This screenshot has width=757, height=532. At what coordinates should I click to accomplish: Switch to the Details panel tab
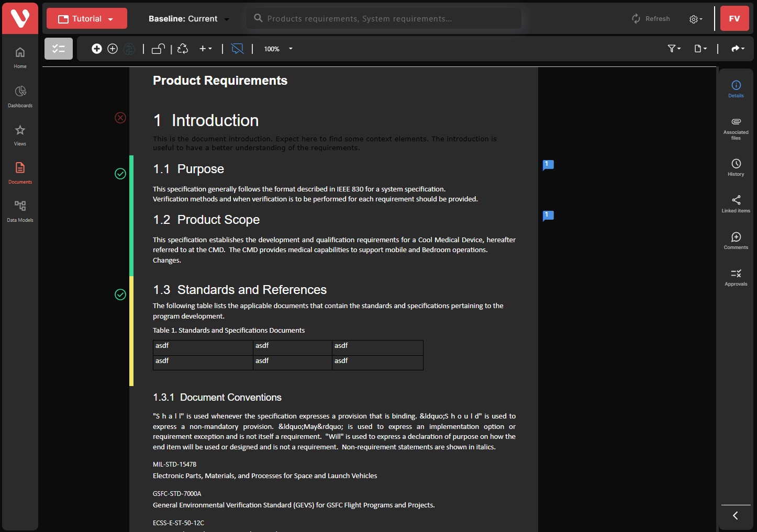(736, 89)
